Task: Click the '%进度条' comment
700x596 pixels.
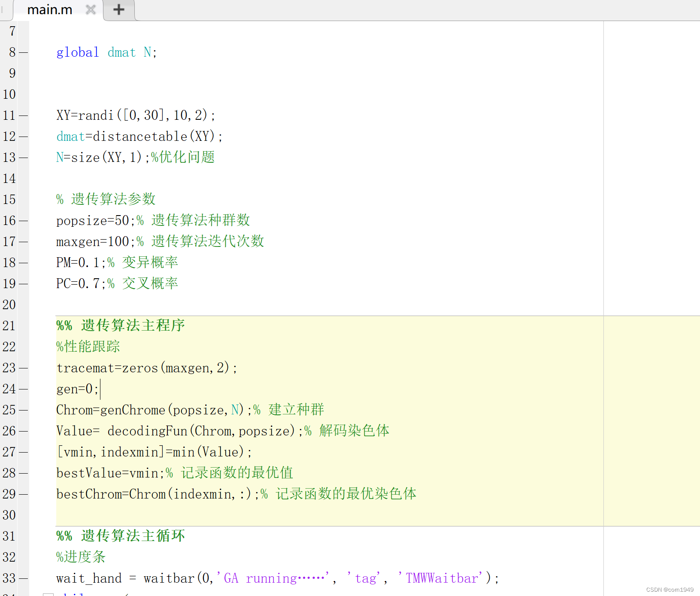Action: [x=81, y=557]
